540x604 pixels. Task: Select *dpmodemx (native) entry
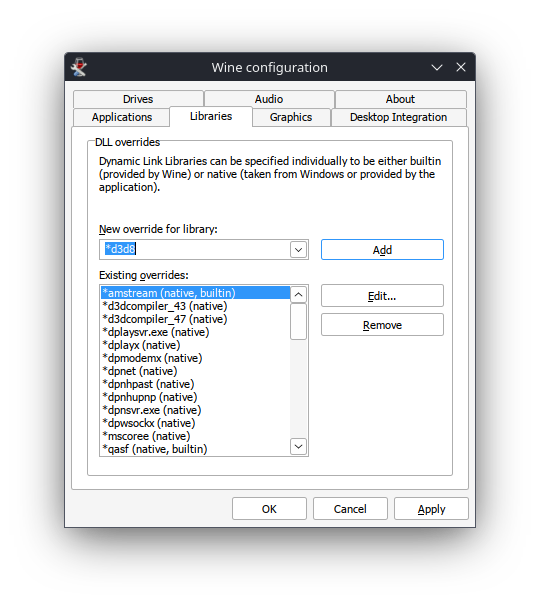pyautogui.click(x=195, y=358)
